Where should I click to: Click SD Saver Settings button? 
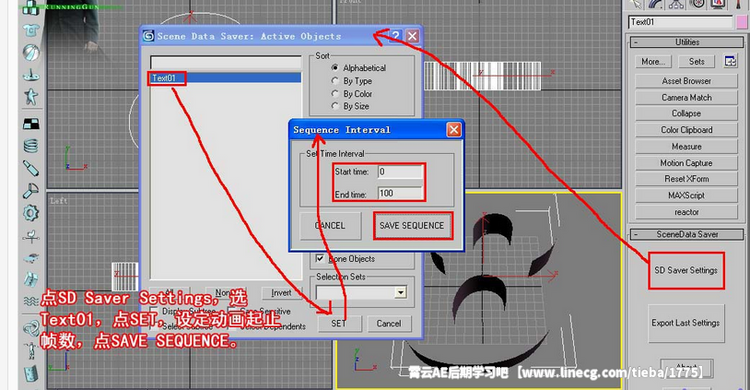coord(686,270)
